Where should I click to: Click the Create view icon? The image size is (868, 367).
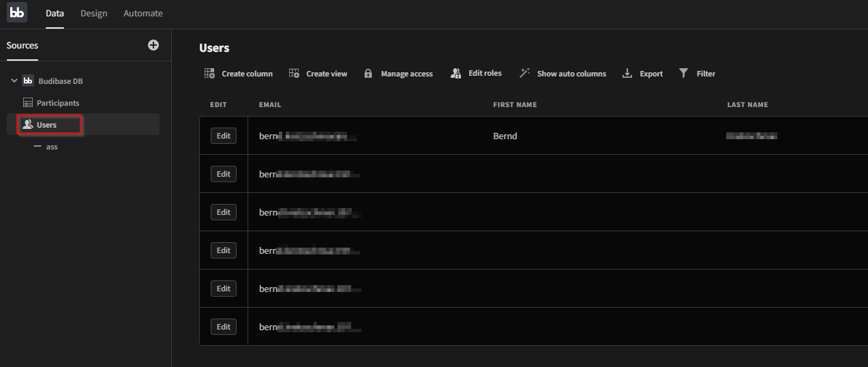[x=294, y=73]
